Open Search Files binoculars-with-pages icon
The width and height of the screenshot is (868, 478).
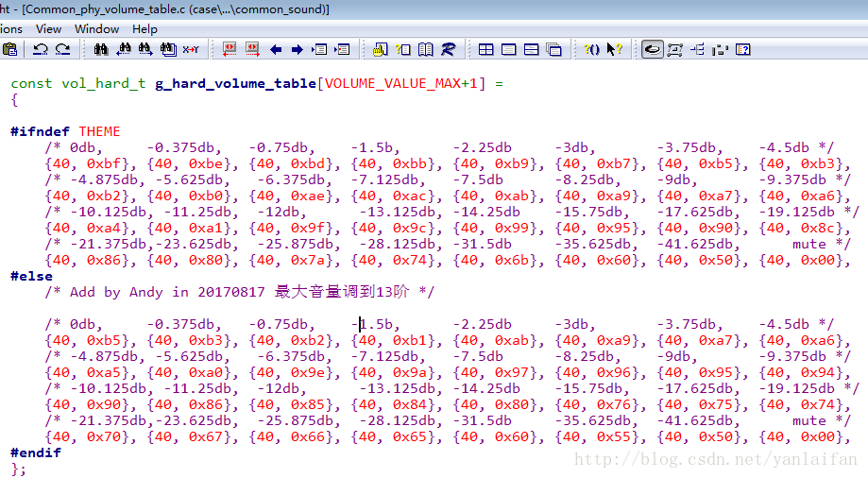pyautogui.click(x=168, y=49)
